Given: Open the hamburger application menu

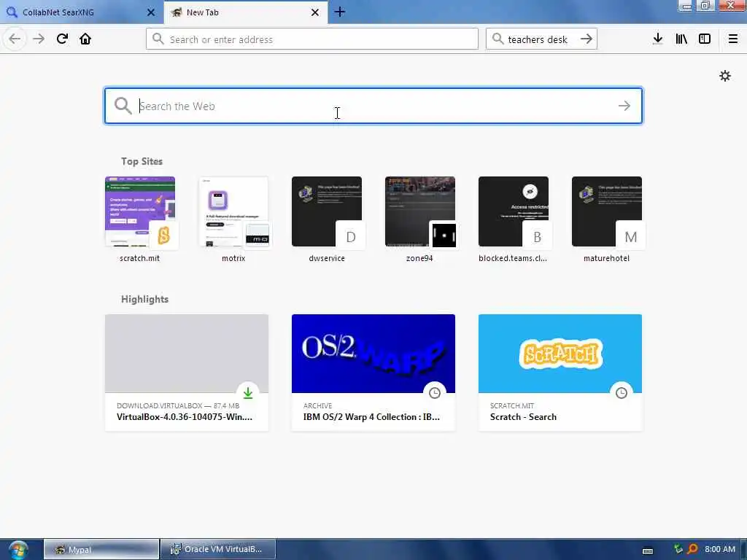Looking at the screenshot, I should (732, 39).
